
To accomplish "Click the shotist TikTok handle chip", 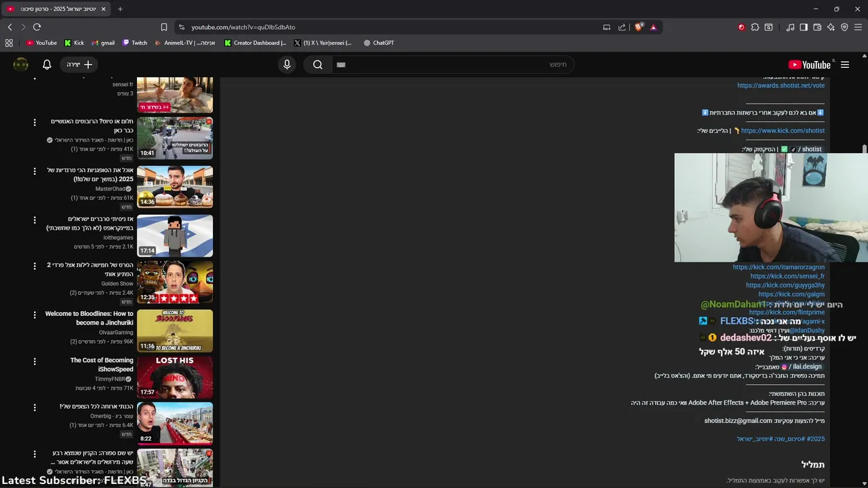I will (806, 149).
